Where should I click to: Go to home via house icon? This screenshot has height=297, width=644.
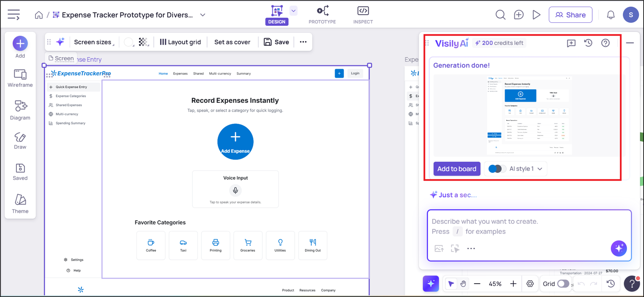(x=39, y=15)
